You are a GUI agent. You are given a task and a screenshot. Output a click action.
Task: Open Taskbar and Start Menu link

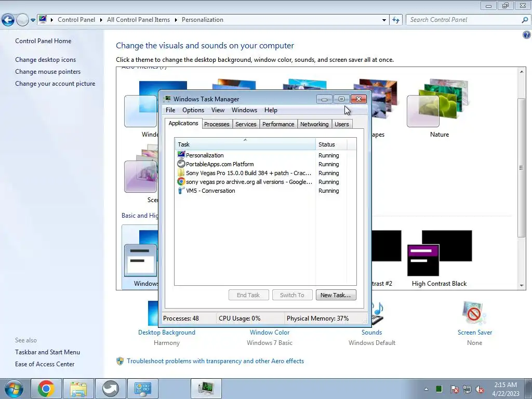47,352
